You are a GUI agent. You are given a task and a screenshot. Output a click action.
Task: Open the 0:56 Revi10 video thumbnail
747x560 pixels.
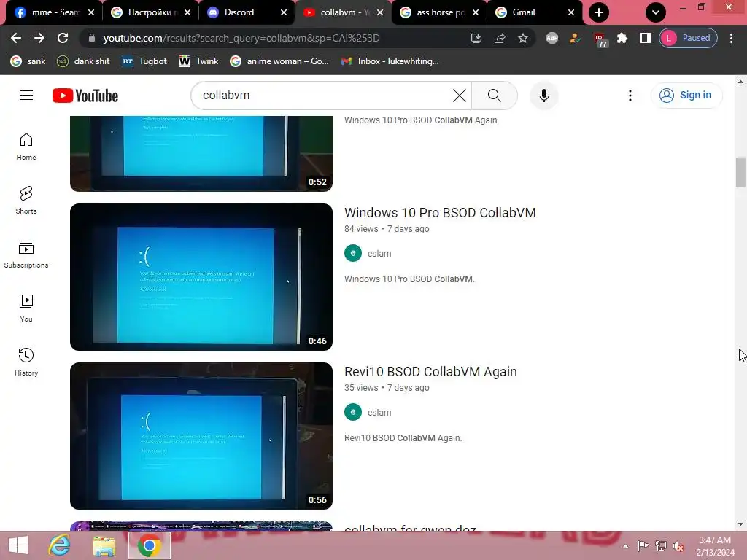[201, 436]
